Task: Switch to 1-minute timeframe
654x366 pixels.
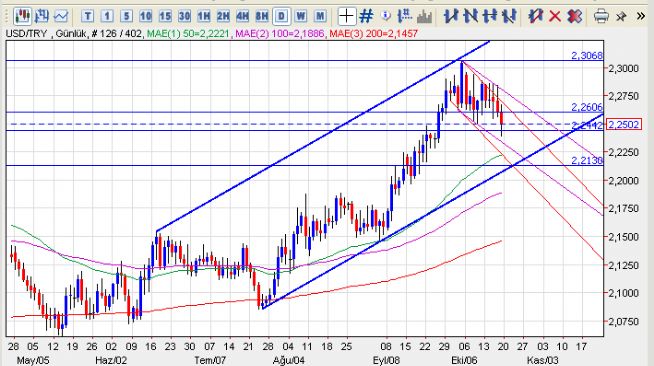Action: click(107, 16)
